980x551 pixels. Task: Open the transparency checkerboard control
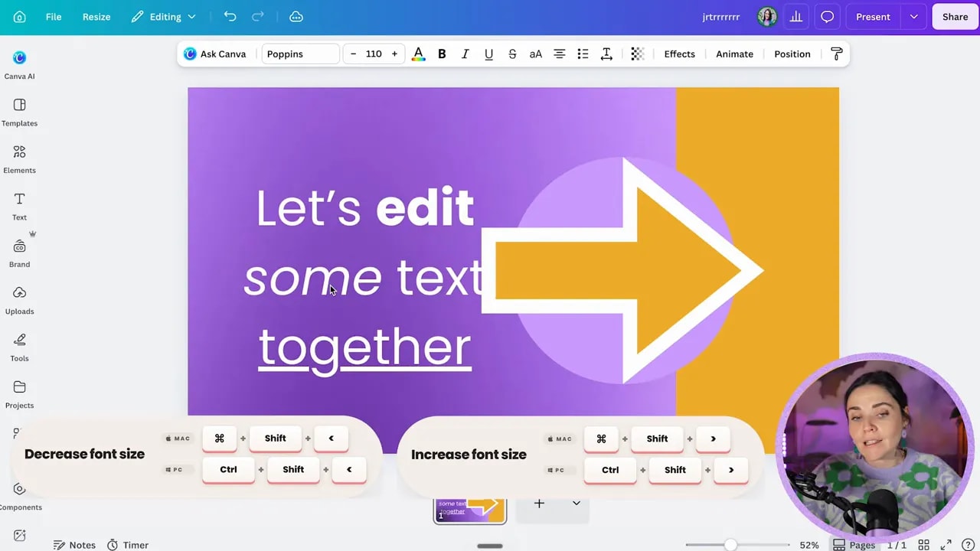pos(637,54)
